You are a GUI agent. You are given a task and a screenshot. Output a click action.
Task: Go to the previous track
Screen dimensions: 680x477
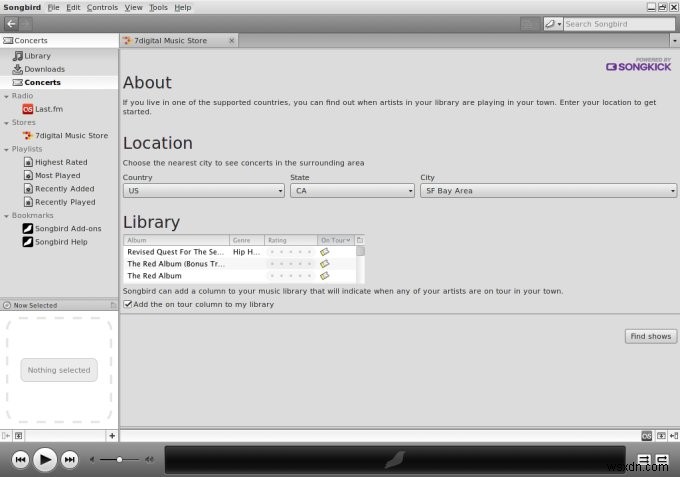coord(20,460)
